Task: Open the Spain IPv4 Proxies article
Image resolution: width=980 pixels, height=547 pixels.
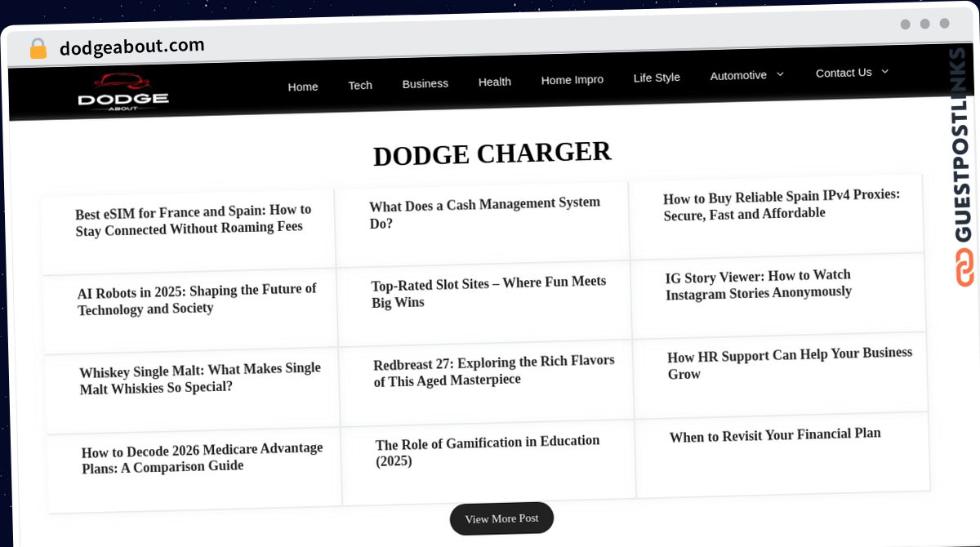Action: coord(782,205)
